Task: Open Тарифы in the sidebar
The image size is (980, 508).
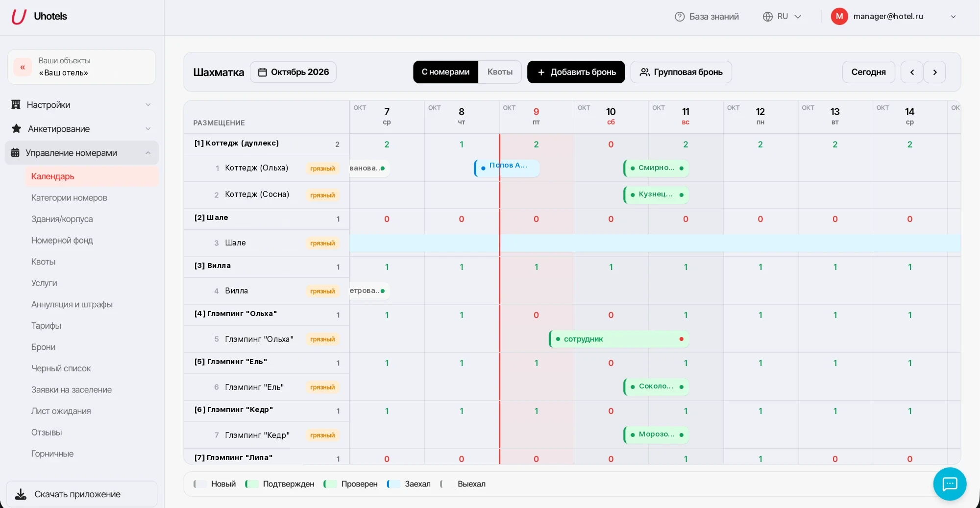Action: coord(46,326)
